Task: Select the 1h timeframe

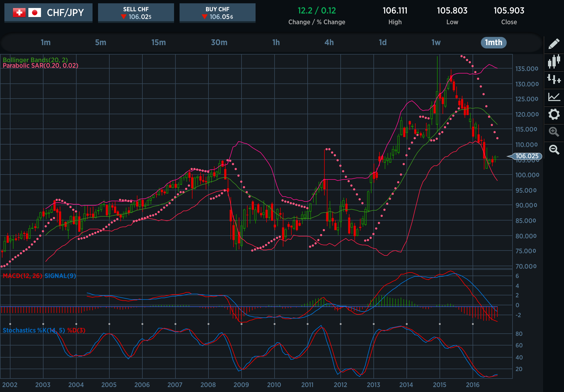Action: tap(276, 42)
